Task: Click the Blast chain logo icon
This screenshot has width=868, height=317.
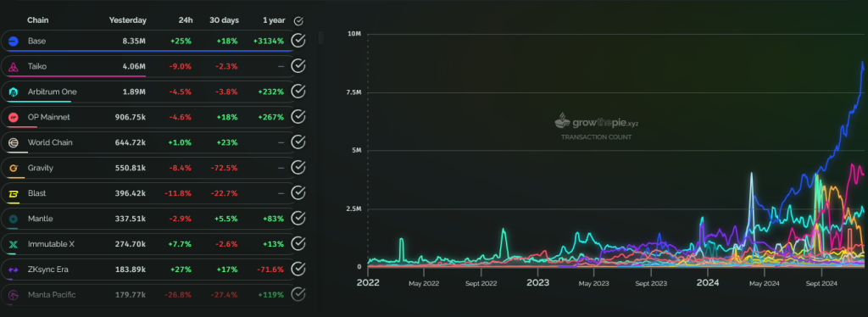Action: tap(14, 193)
